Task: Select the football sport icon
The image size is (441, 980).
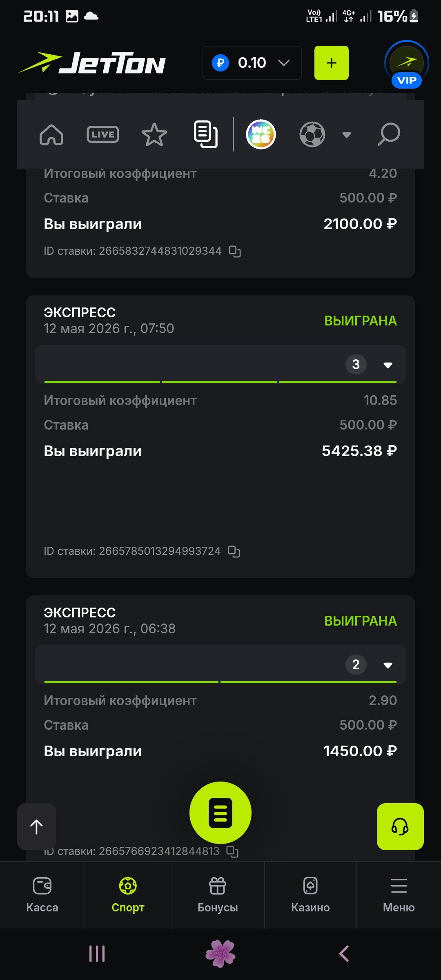Action: (x=312, y=134)
